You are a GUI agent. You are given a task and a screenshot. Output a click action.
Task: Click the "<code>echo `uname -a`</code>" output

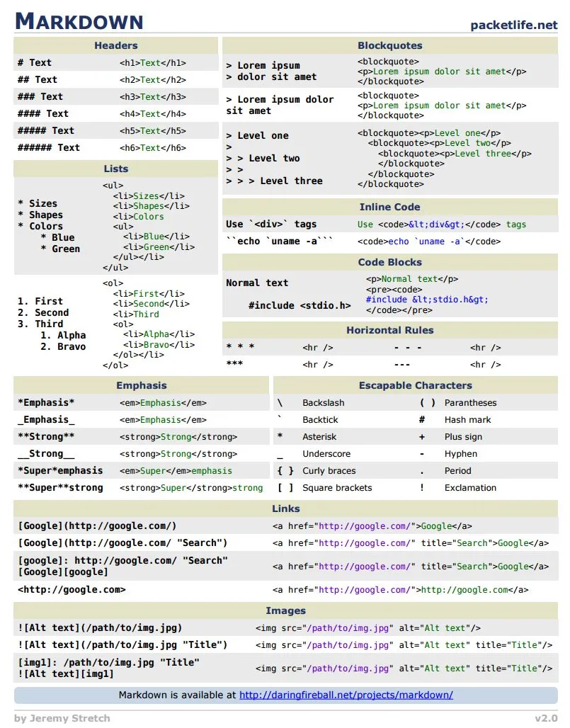point(429,241)
